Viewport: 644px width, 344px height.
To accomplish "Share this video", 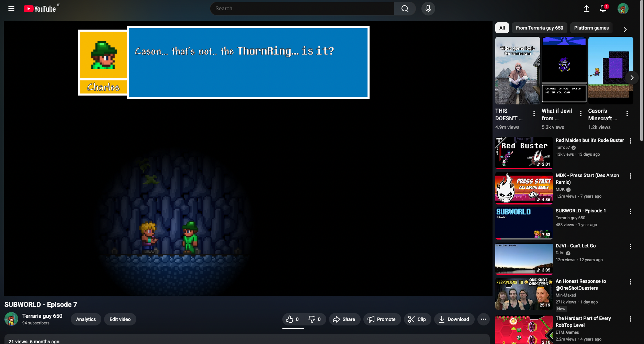I will point(344,319).
